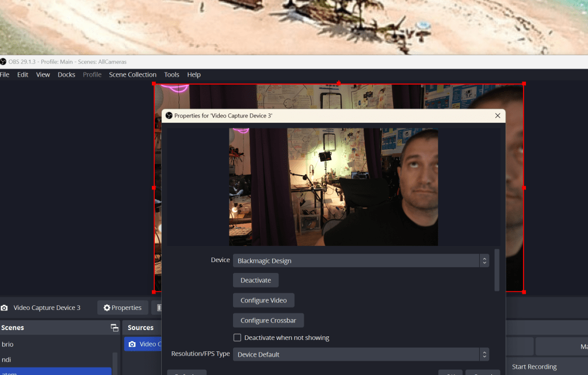The height and width of the screenshot is (375, 588).
Task: Open the Tools menu
Action: [172, 75]
